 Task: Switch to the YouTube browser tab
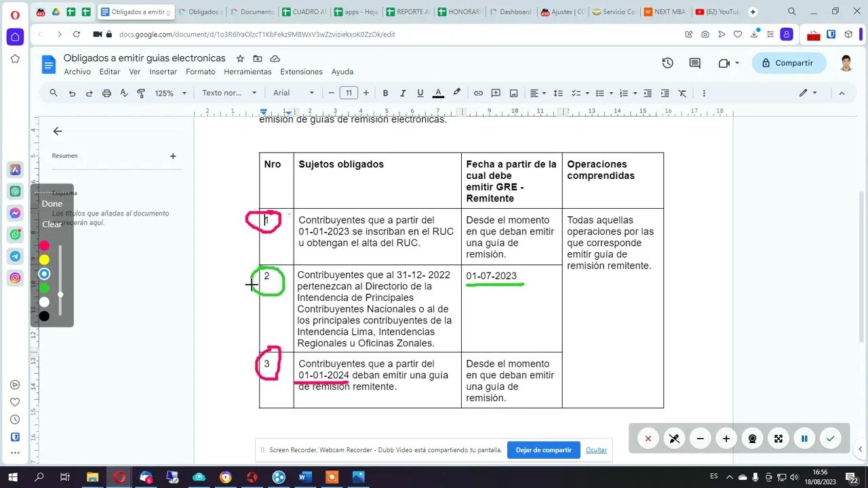coord(717,12)
